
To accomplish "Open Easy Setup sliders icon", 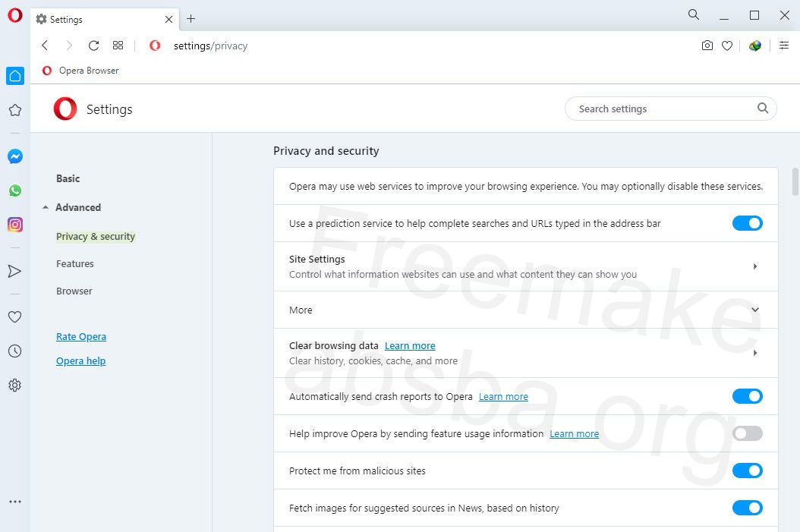I will [784, 46].
